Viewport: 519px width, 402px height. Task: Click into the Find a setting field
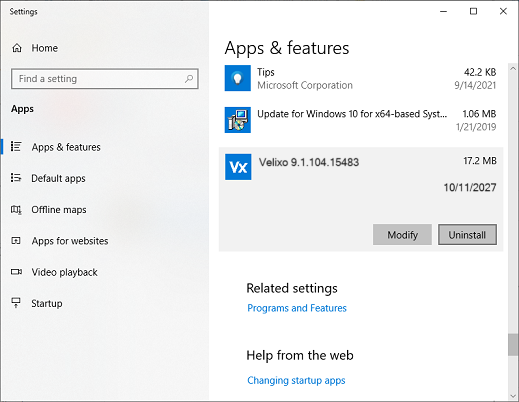click(105, 79)
